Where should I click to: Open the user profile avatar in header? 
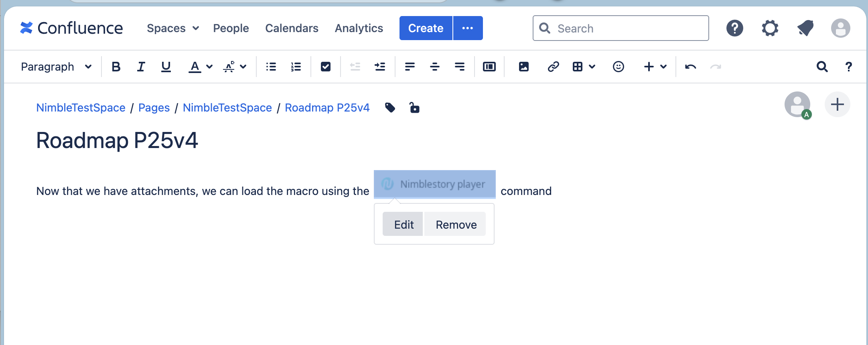(841, 28)
